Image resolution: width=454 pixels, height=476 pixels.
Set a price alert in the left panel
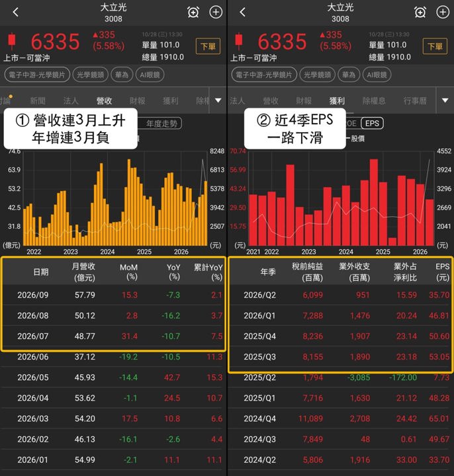193,13
